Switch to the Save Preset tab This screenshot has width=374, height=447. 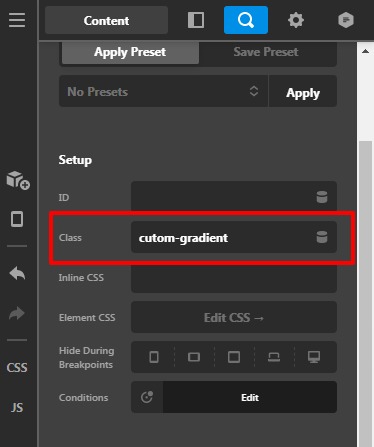[266, 52]
